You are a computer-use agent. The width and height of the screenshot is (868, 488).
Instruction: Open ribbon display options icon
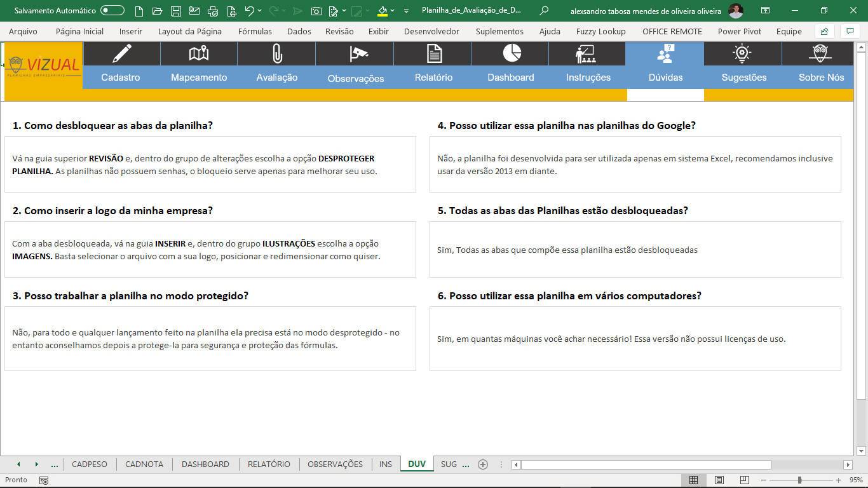[766, 11]
